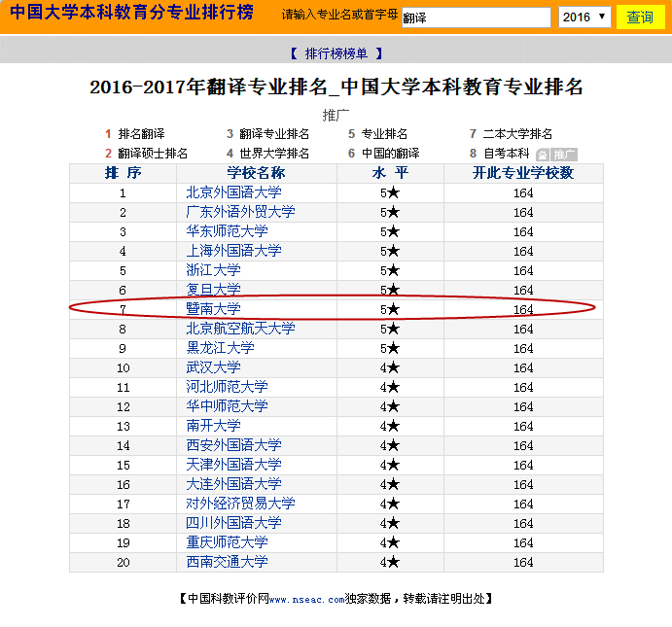
Task: Open the 二本大学排名 promoted link
Action: pos(517,134)
